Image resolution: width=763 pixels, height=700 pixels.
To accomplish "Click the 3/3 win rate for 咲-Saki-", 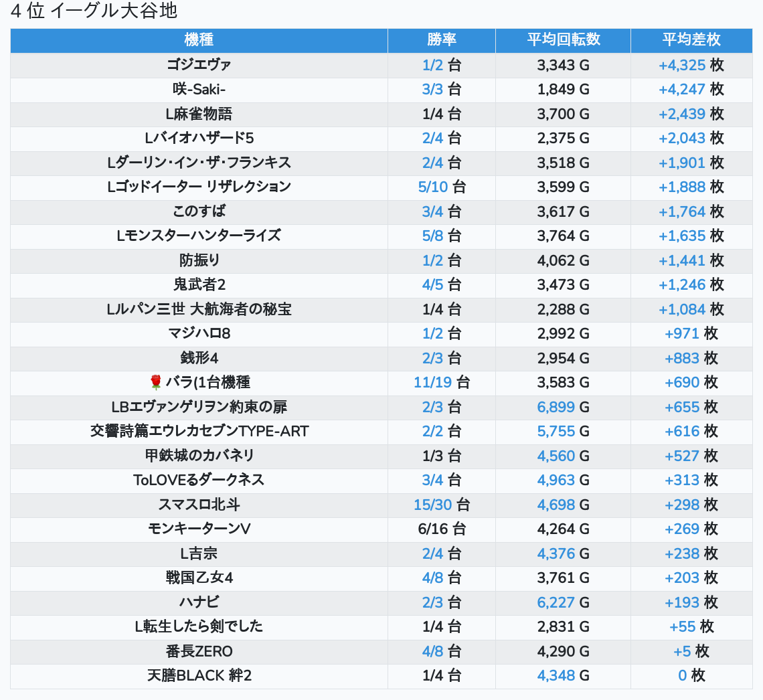I will click(432, 90).
